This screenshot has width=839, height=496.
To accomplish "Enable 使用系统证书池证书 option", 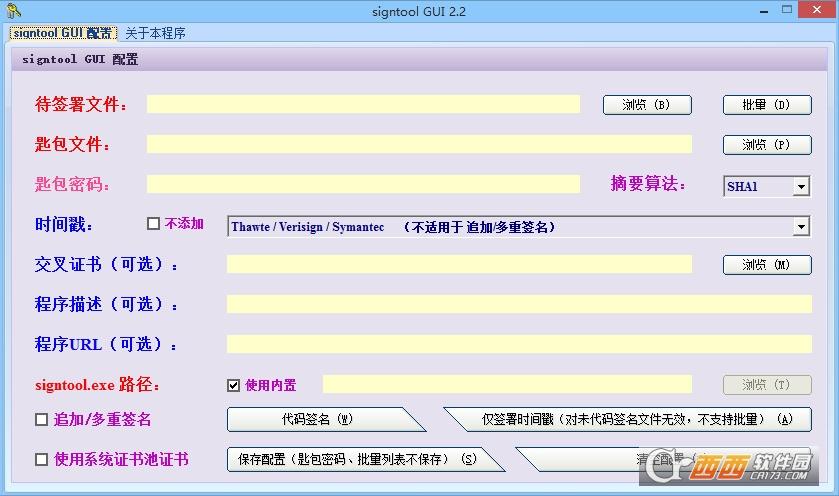I will click(41, 460).
